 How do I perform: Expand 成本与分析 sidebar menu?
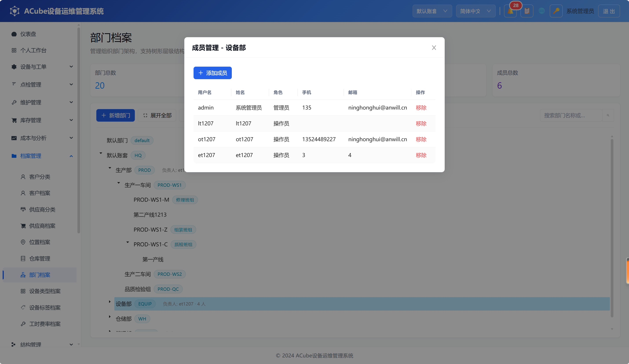pos(40,138)
